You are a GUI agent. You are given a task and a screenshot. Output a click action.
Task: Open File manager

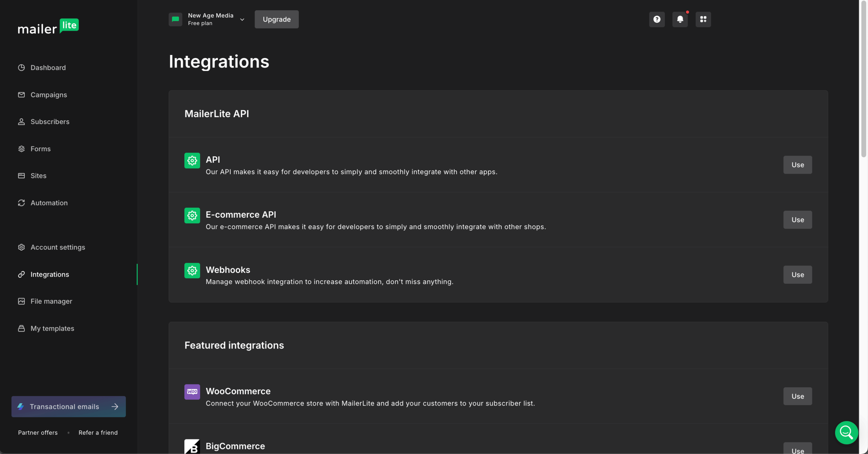tap(51, 301)
